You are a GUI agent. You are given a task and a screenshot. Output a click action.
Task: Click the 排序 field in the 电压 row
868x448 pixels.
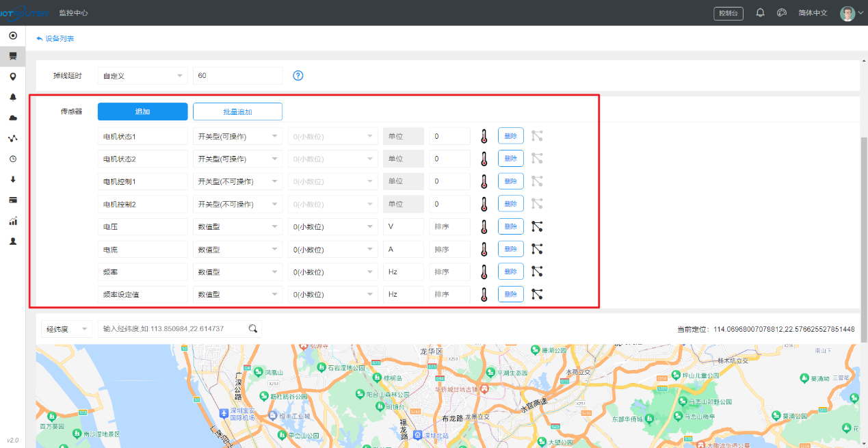pos(449,226)
